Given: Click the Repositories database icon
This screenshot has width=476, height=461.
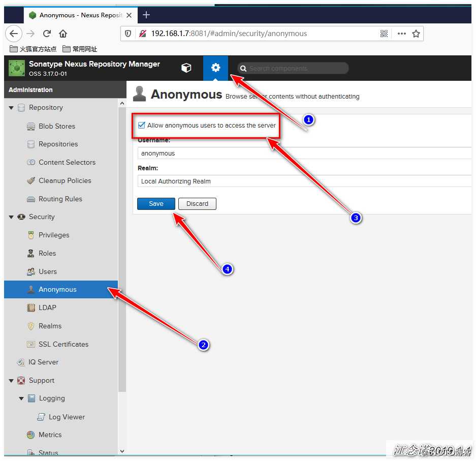Looking at the screenshot, I should (30, 144).
